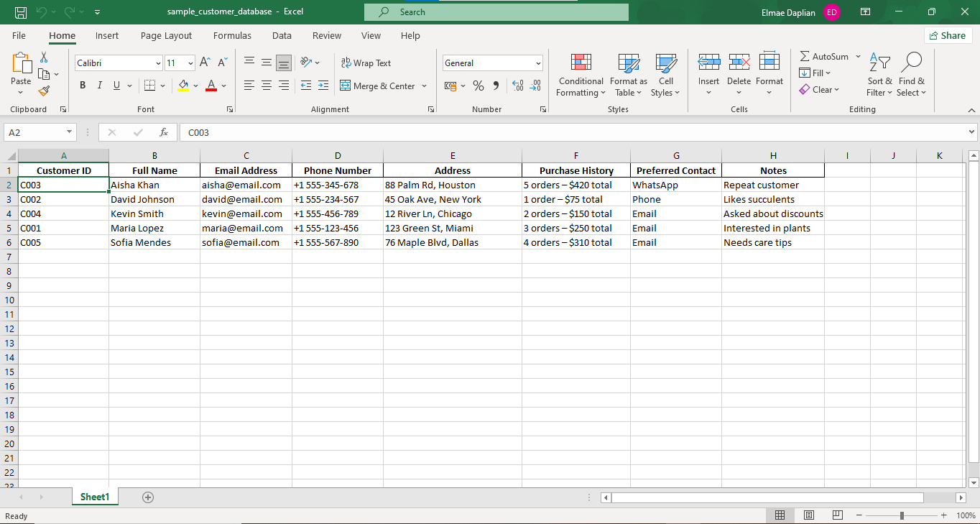
Task: Click the Cut scissors icon
Action: 44,58
